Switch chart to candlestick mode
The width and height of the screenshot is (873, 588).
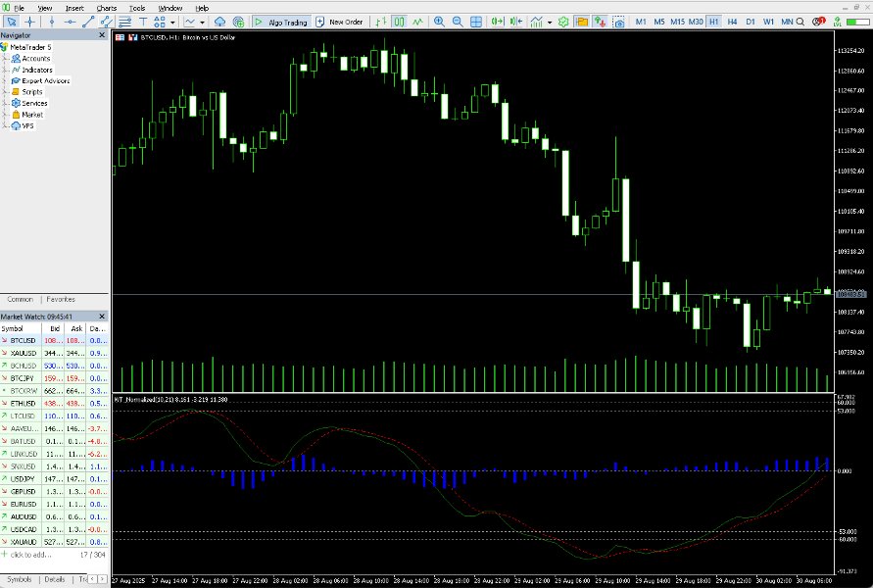pyautogui.click(x=399, y=22)
